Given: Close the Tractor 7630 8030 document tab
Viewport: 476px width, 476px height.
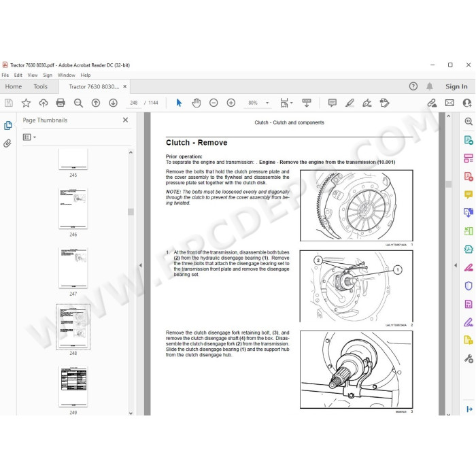Looking at the screenshot, I should point(124,86).
